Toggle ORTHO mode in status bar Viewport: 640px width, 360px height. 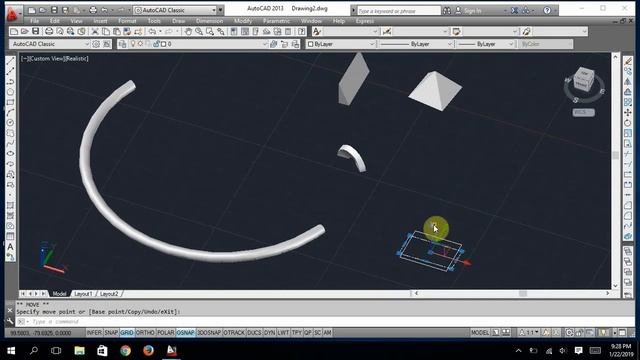pos(145,333)
